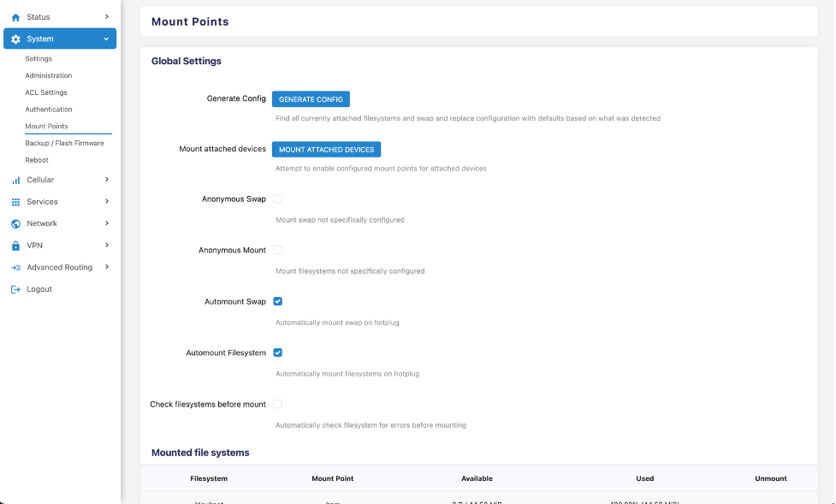Untick the Automount Filesystem checkbox

(x=277, y=353)
